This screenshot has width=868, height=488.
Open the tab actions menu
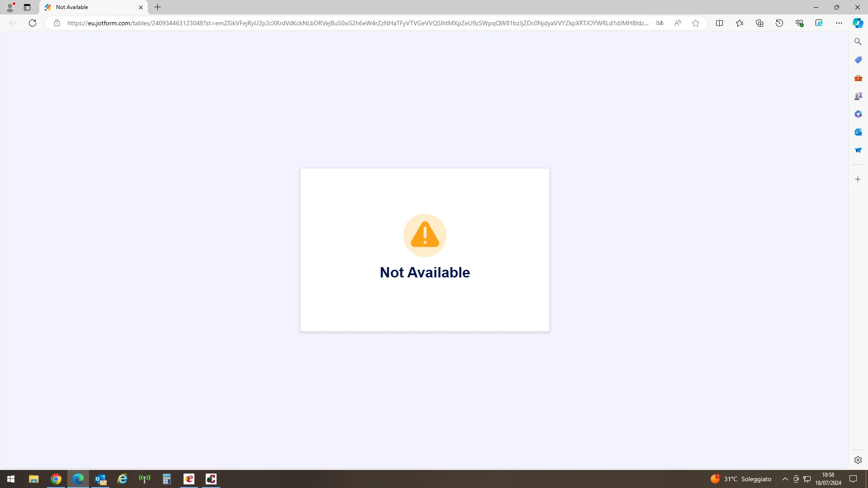27,7
